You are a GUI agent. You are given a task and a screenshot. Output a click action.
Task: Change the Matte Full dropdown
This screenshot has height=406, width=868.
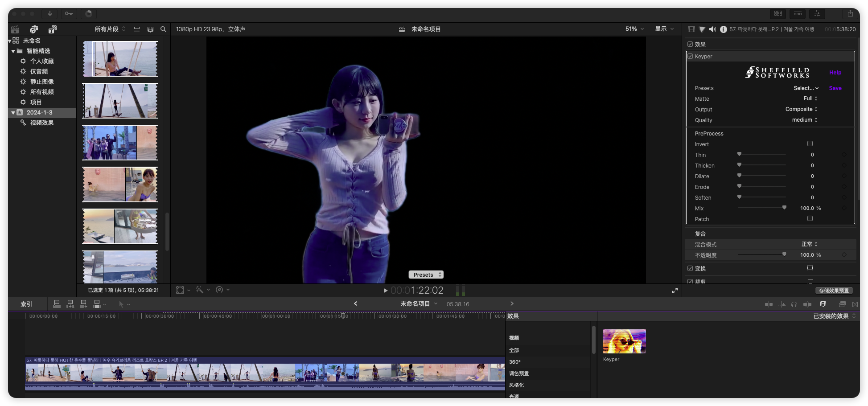(x=810, y=98)
